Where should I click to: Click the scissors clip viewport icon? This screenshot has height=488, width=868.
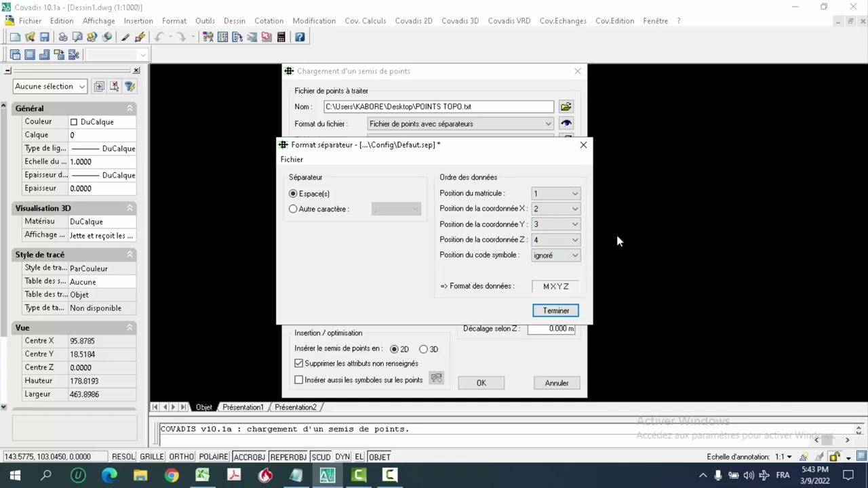click(x=75, y=55)
